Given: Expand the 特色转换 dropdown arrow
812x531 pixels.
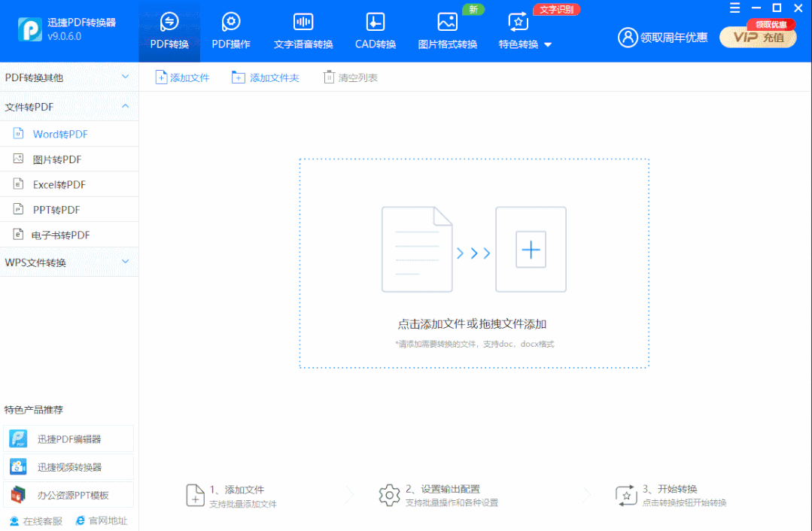Looking at the screenshot, I should (548, 45).
